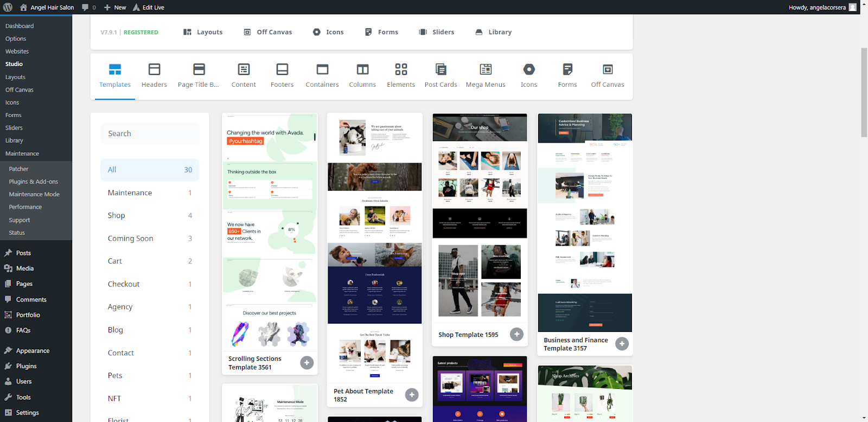Open Sliders in the top Avada navigation
This screenshot has width=868, height=422.
click(x=437, y=32)
